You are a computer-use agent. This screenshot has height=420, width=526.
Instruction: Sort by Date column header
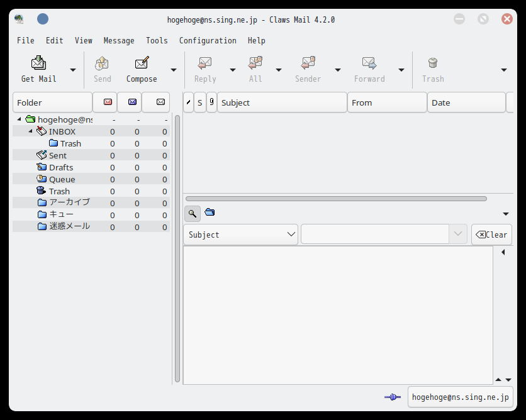click(466, 102)
